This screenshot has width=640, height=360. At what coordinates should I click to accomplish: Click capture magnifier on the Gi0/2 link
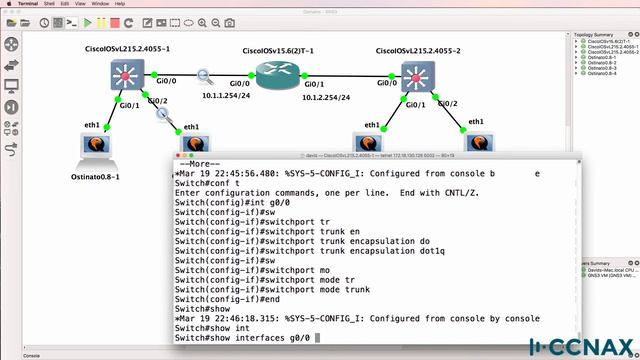(x=163, y=114)
